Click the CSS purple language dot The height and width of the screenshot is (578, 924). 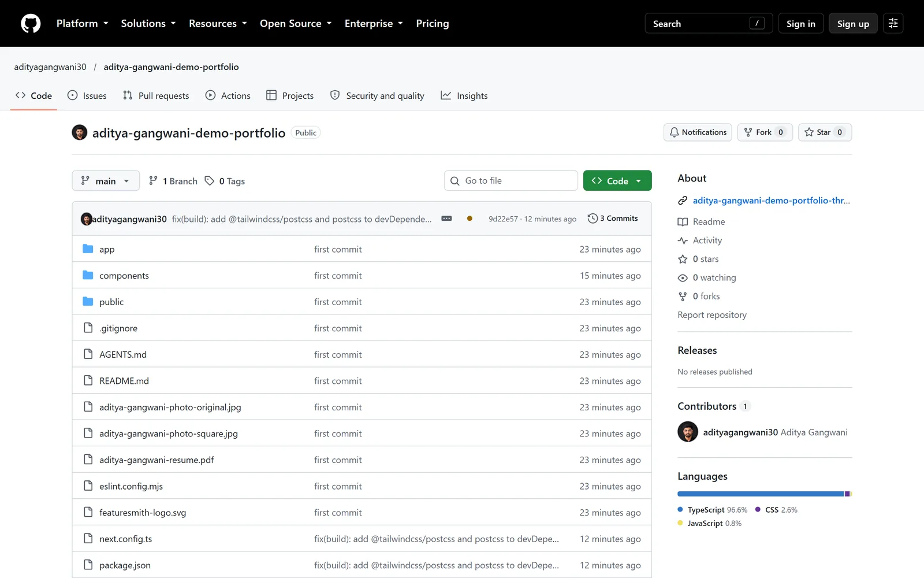point(758,509)
